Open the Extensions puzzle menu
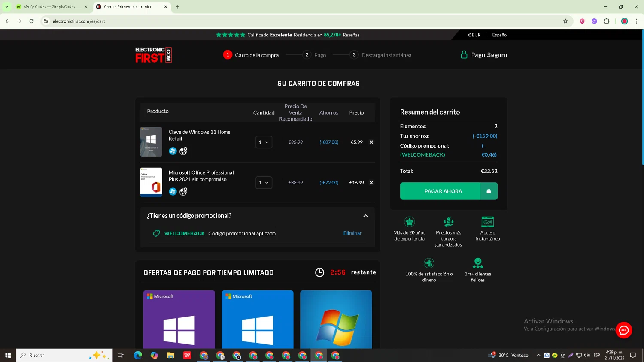 click(607, 21)
